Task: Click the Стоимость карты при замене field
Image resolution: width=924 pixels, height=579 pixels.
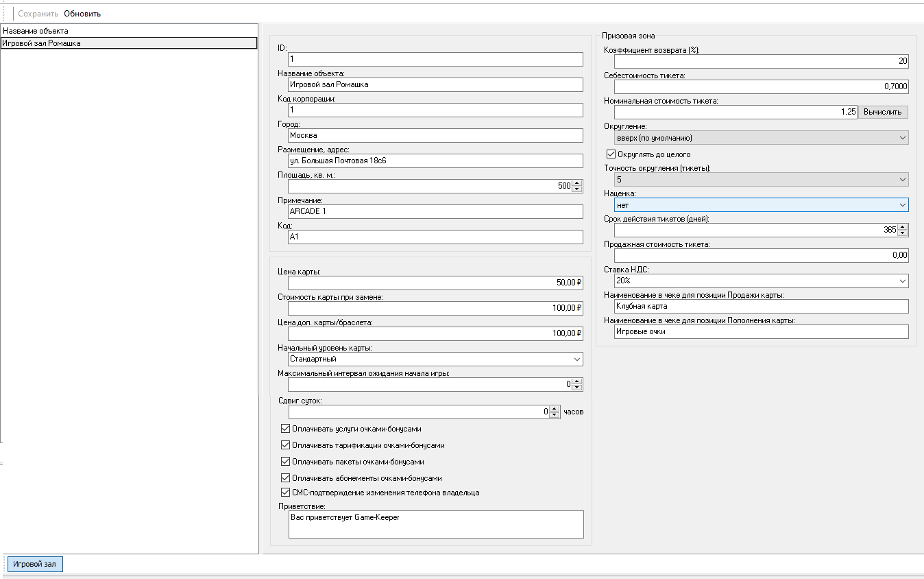Action: (435, 308)
